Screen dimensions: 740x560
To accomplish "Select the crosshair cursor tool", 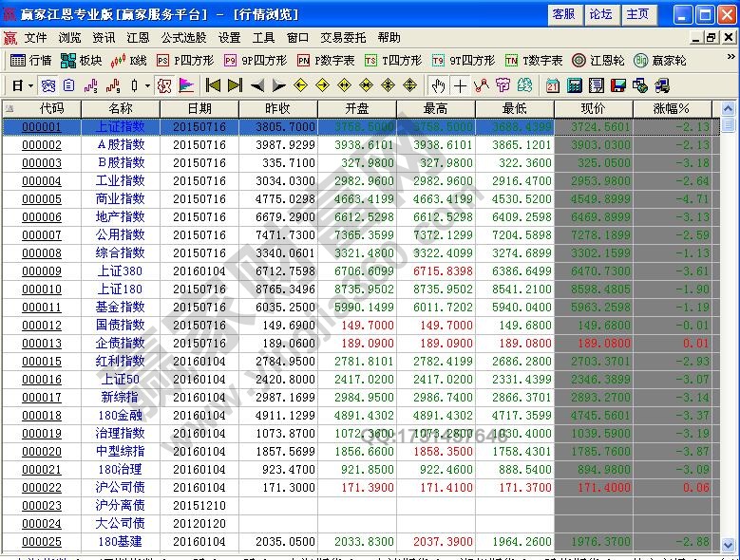I will click(x=460, y=85).
